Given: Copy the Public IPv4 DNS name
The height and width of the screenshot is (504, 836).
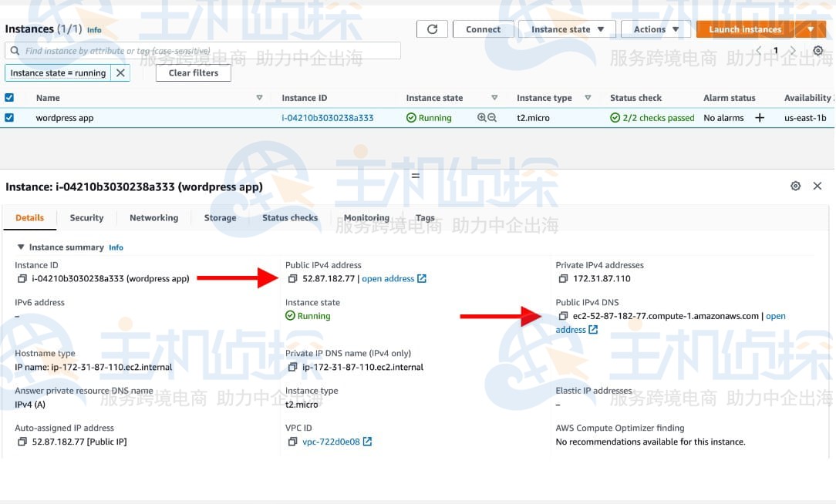Looking at the screenshot, I should [x=561, y=315].
